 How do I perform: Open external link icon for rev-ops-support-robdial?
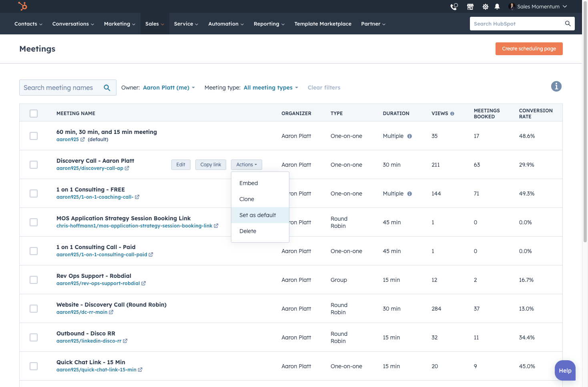144,283
